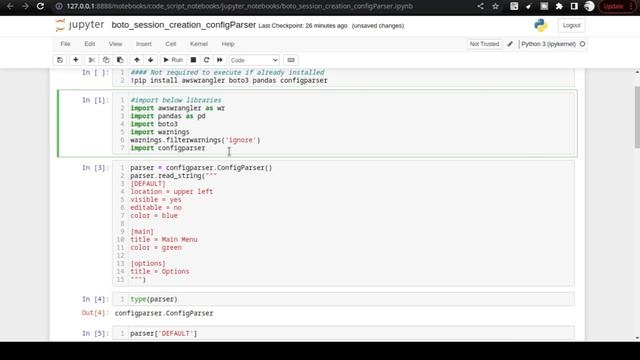Click the scrollbar down arrow
The image size is (640, 360).
637,338
